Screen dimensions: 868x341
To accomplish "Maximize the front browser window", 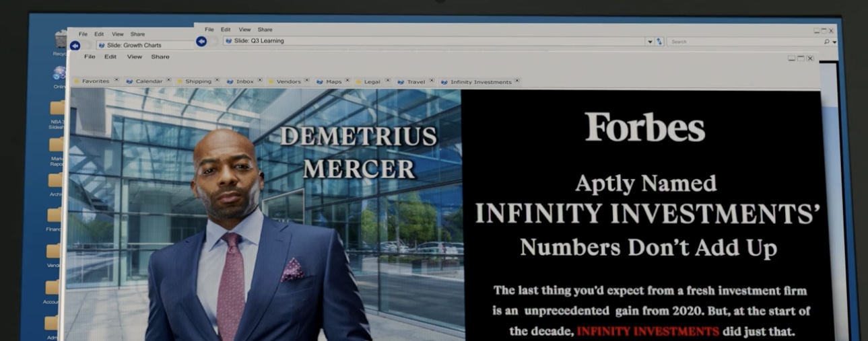I will pyautogui.click(x=801, y=59).
